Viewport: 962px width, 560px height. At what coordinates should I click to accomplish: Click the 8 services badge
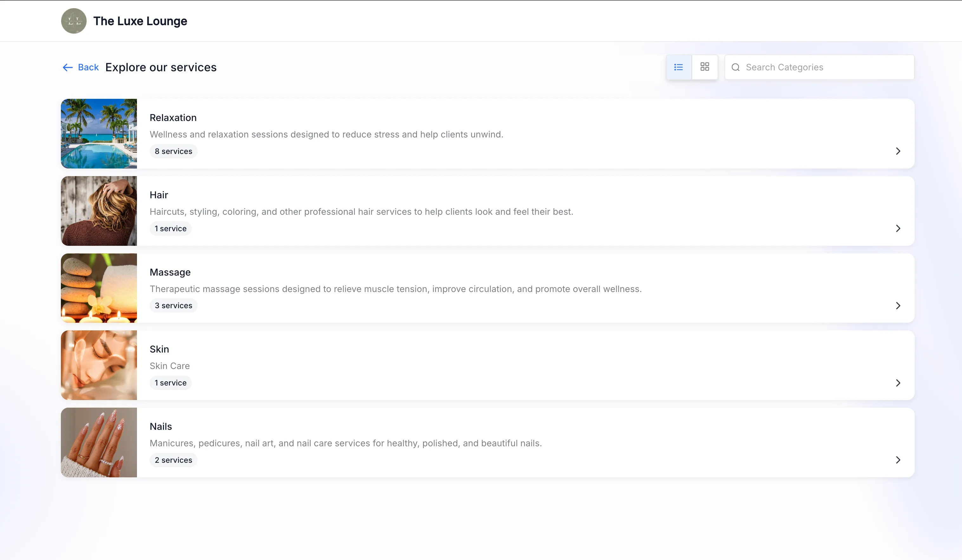click(173, 151)
